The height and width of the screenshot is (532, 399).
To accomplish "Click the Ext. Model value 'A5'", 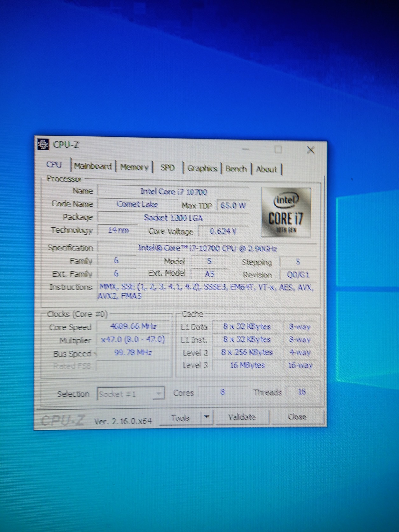I will (x=209, y=274).
